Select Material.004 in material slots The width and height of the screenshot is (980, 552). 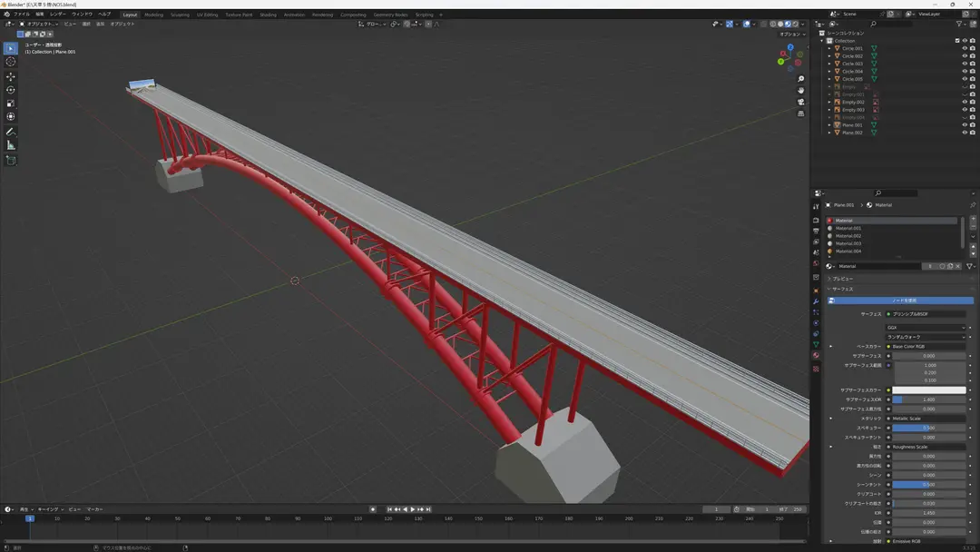[893, 251]
